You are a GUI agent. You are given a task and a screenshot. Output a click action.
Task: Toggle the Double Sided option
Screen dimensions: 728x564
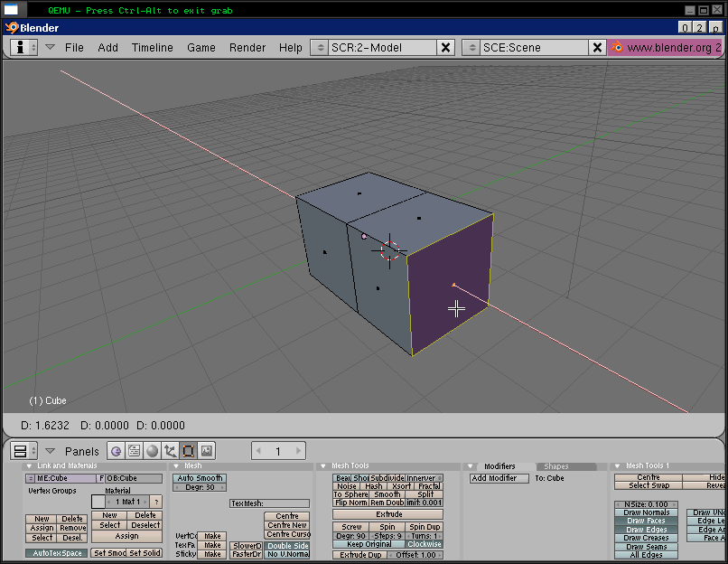(287, 546)
